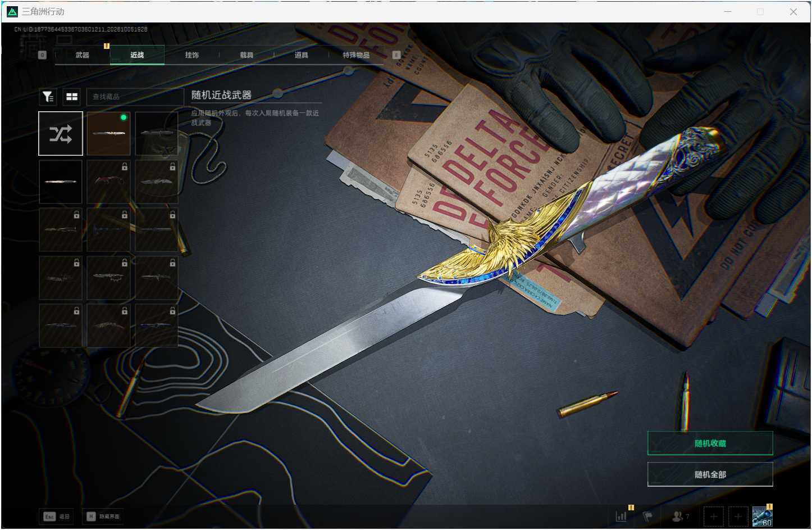Select the knife thumbnail marked with green dot
This screenshot has height=530, width=812.
pyautogui.click(x=108, y=133)
